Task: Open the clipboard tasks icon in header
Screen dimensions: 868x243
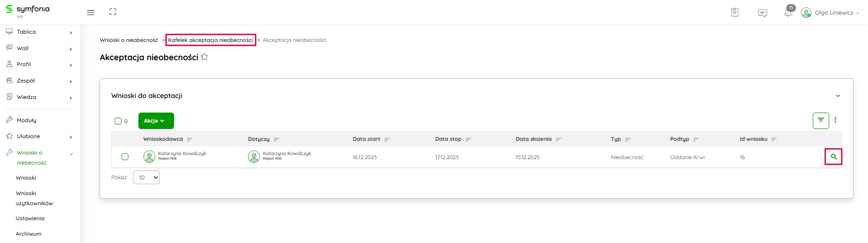Action: pyautogui.click(x=735, y=12)
